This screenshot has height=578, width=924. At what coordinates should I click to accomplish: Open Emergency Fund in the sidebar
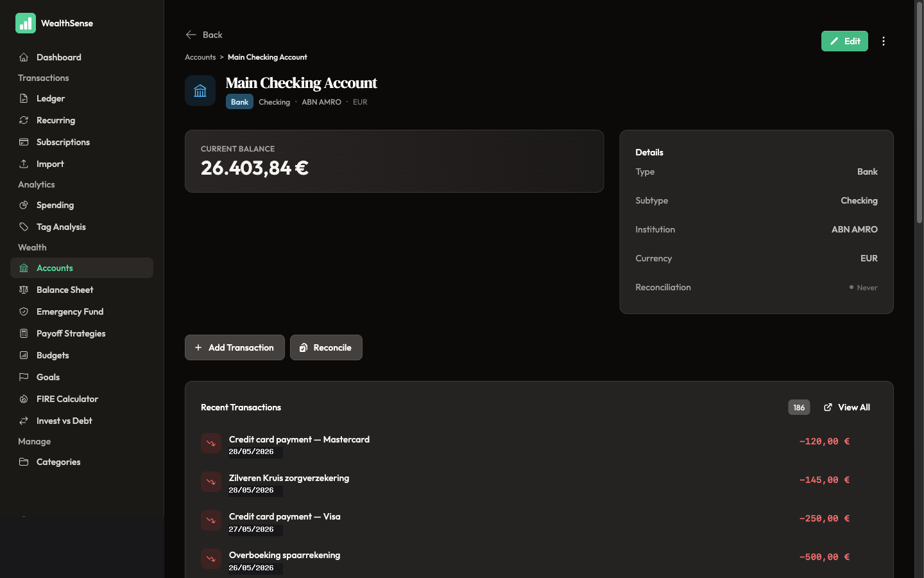coord(82,311)
